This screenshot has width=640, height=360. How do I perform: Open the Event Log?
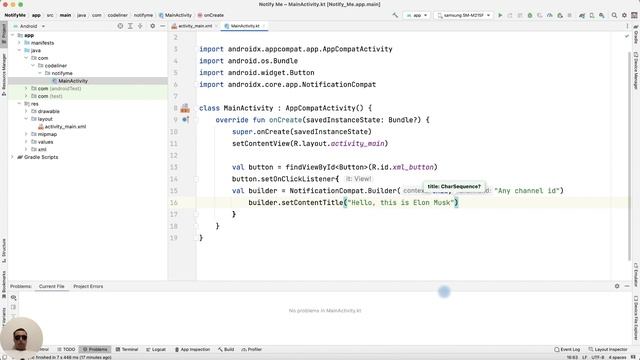point(567,349)
